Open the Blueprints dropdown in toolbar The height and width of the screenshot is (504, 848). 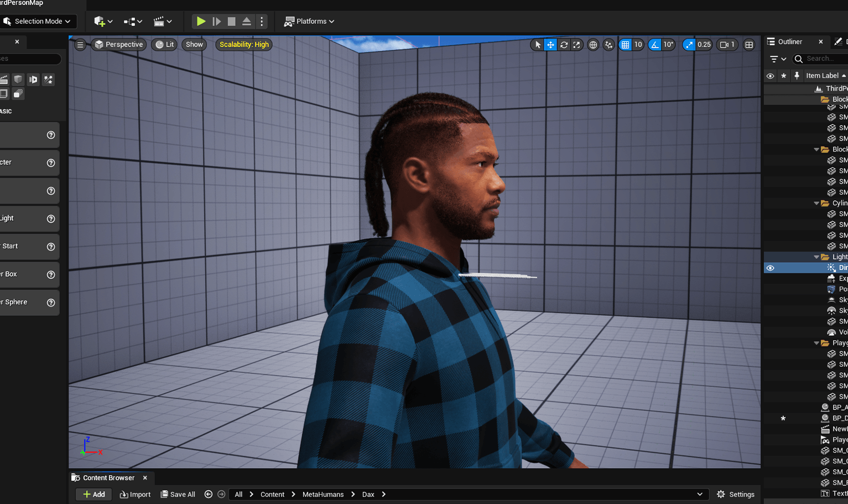tap(133, 21)
